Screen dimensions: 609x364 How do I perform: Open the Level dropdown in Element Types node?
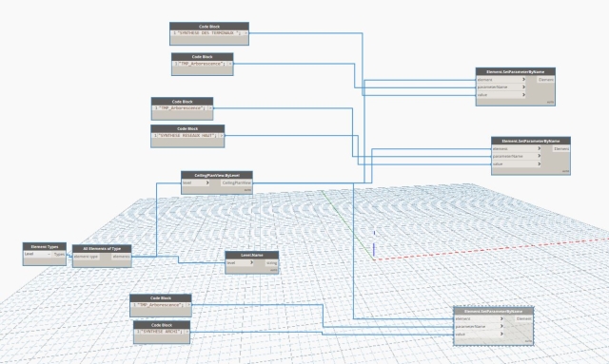[38, 254]
